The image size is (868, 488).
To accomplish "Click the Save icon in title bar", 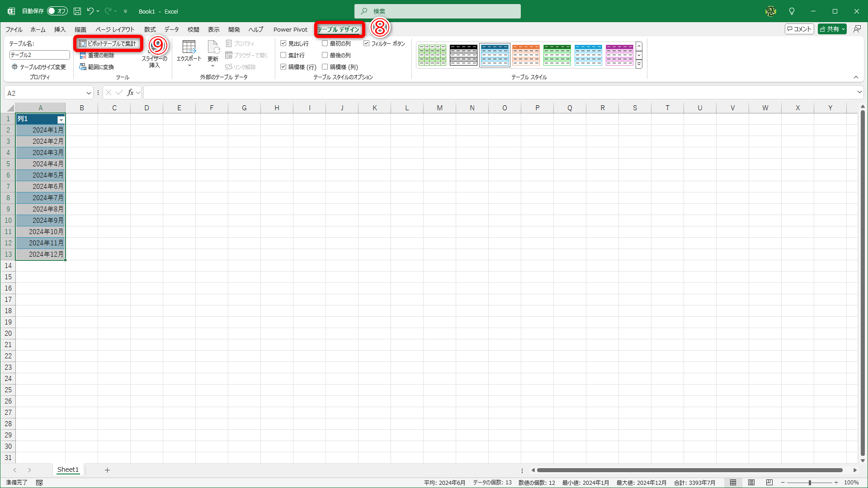I will [77, 11].
